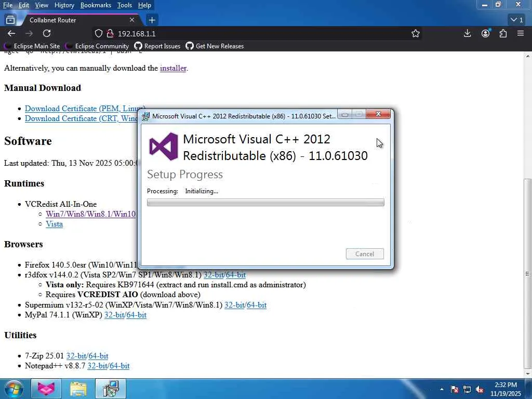
Task: Open the Eclipse Community bookmark
Action: [97, 46]
